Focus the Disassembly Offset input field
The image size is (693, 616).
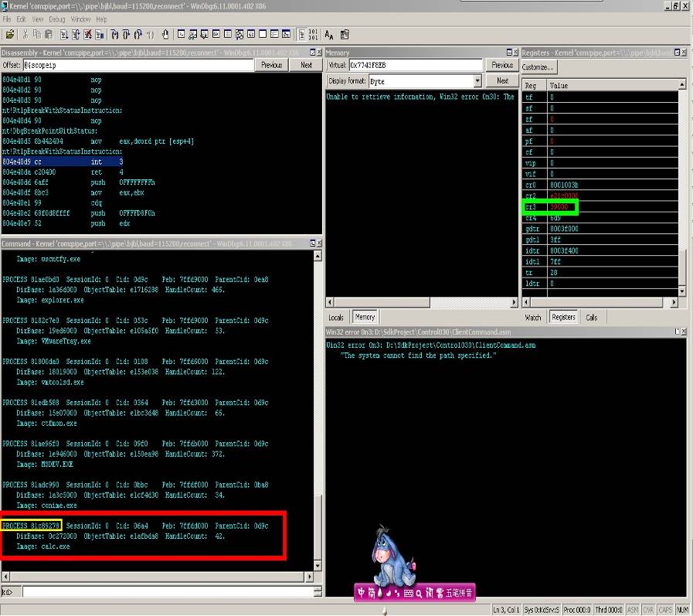138,65
